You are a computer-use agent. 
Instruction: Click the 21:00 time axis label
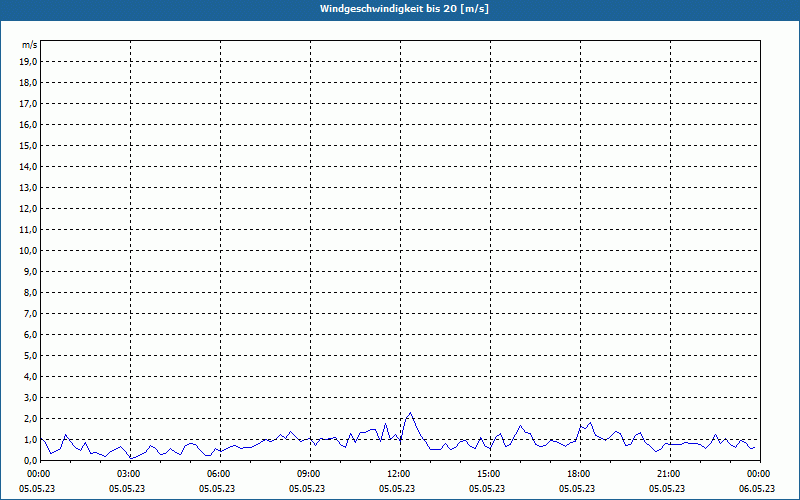[670, 474]
